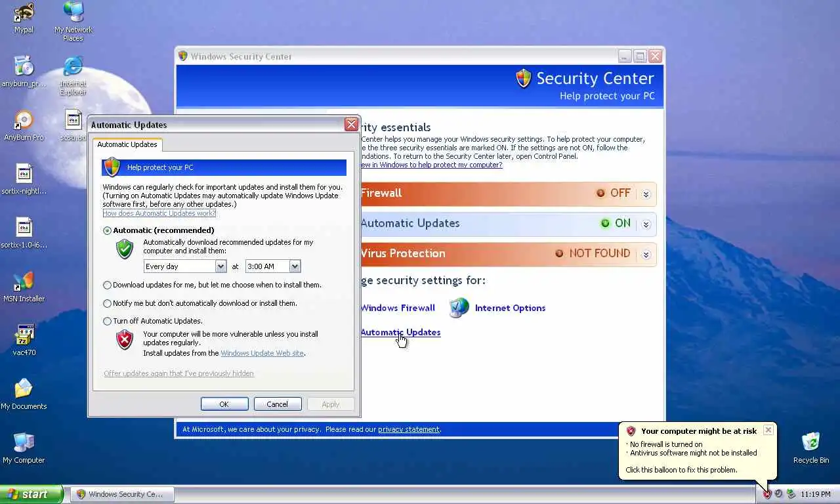Close the Automatic Updates dialog
The image size is (840, 504).
pos(351,125)
